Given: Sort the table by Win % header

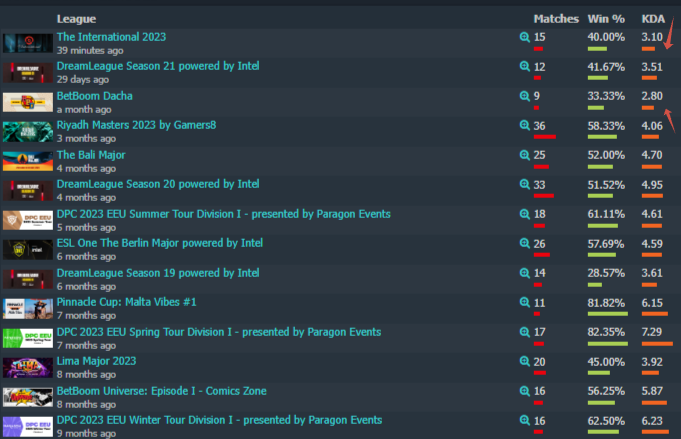Looking at the screenshot, I should 606,19.
